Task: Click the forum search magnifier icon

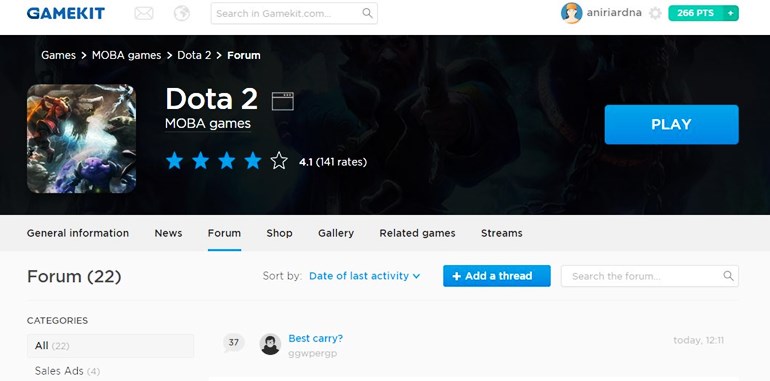Action: 728,276
